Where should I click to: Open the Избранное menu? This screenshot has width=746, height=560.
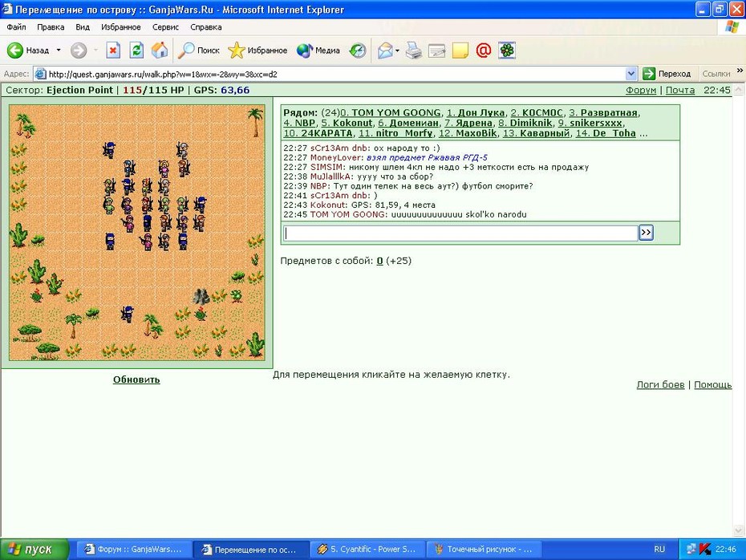coord(121,27)
